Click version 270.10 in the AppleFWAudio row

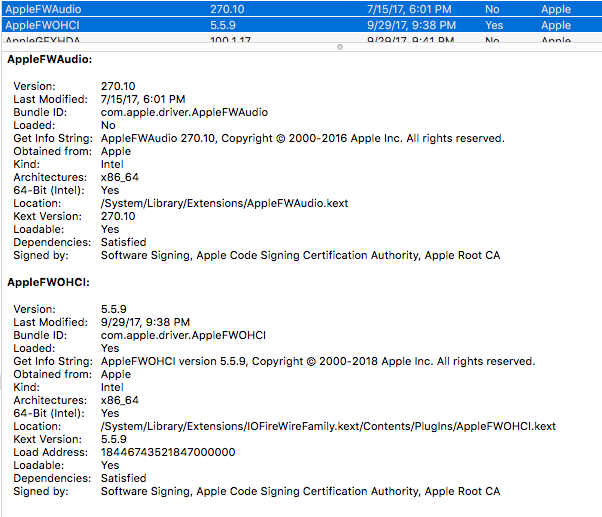coord(227,9)
